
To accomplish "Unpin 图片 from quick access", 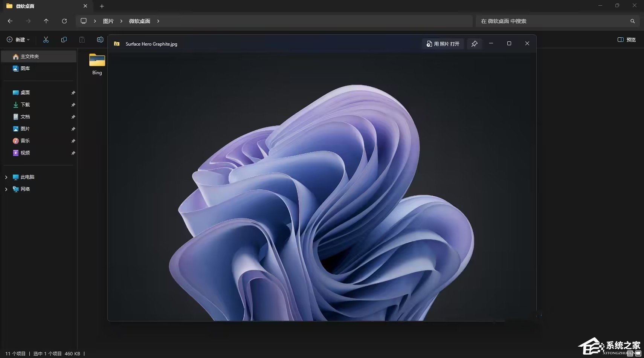I will (x=73, y=129).
